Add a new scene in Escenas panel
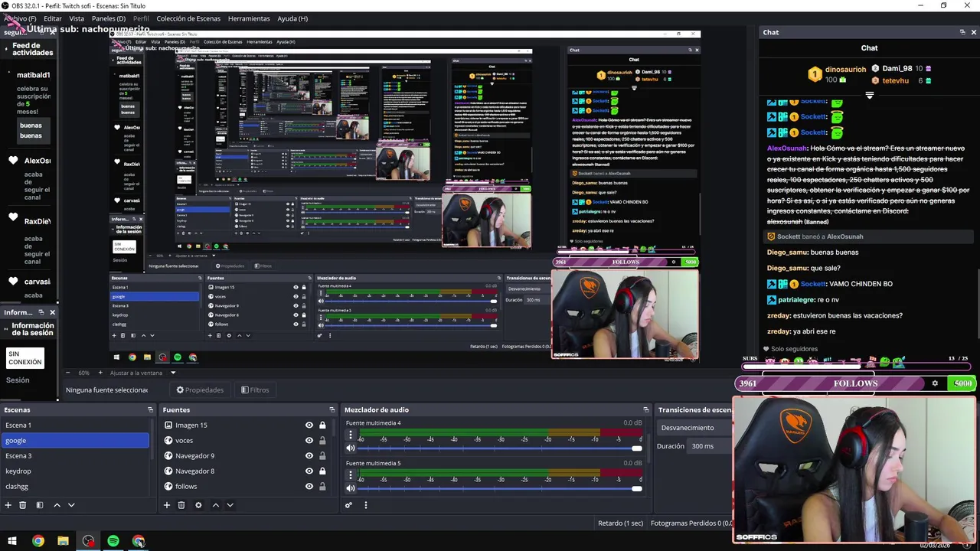The image size is (980, 551). tap(8, 505)
